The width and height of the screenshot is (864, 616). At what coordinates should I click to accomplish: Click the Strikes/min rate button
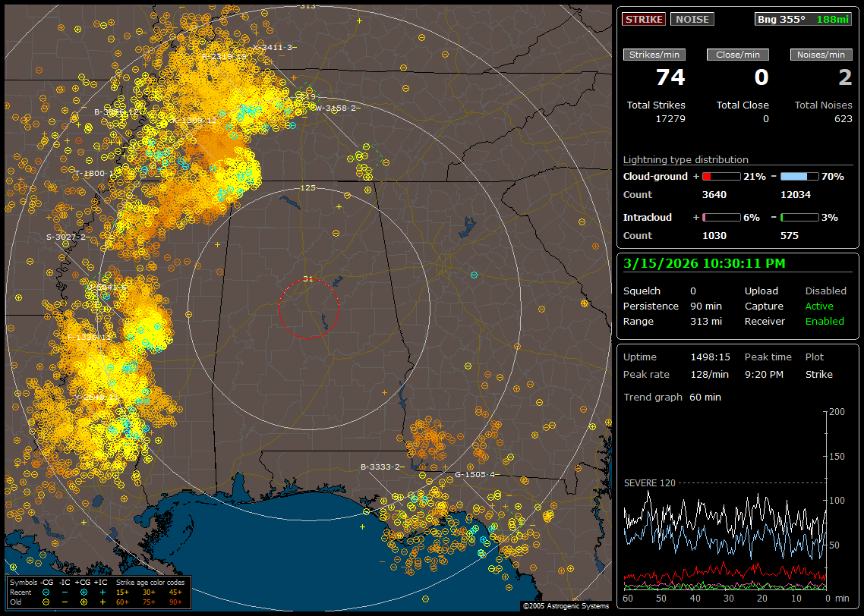pyautogui.click(x=654, y=55)
